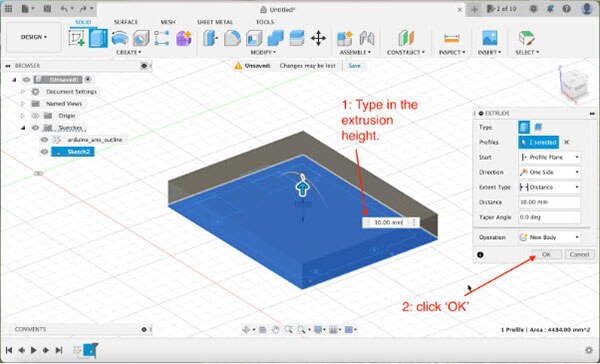
Task: Toggle visibility of the Unsaved root component
Action: [26, 80]
